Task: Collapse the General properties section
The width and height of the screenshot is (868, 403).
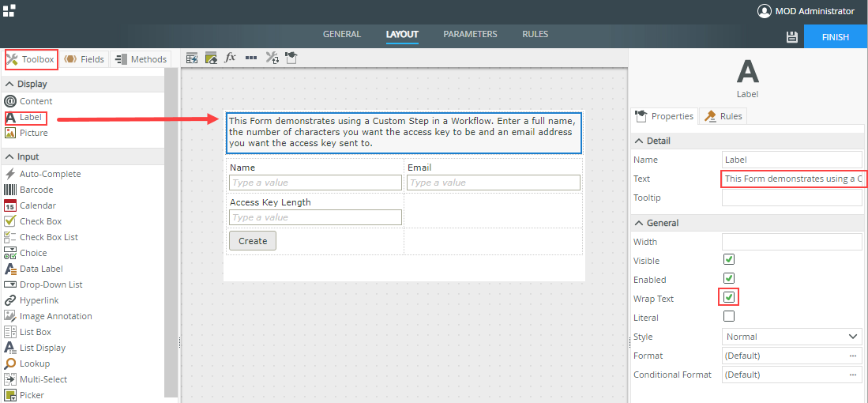Action: click(639, 223)
